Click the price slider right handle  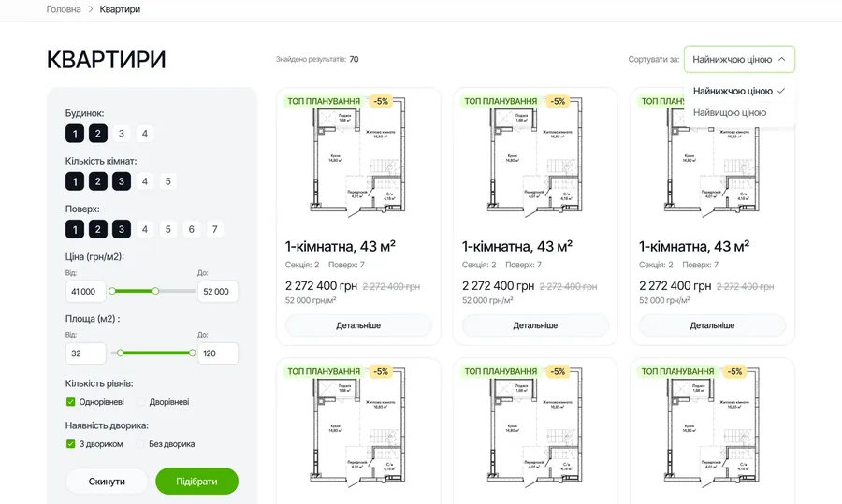pos(155,291)
